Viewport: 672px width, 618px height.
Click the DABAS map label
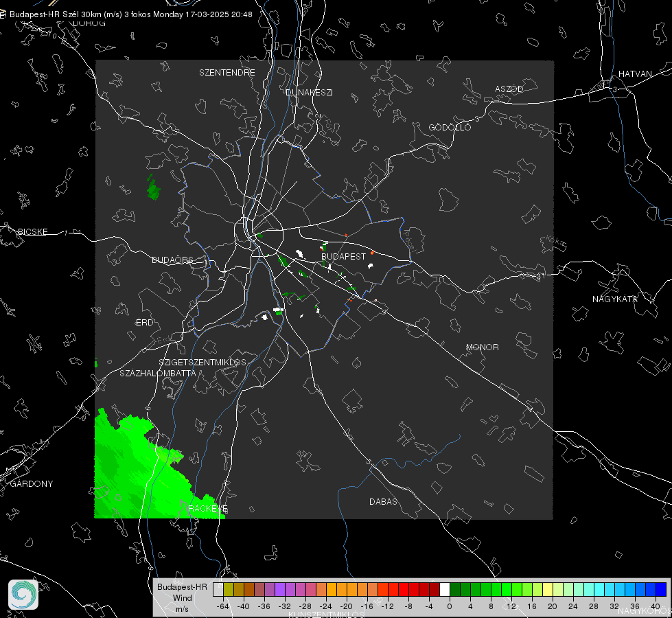click(383, 502)
